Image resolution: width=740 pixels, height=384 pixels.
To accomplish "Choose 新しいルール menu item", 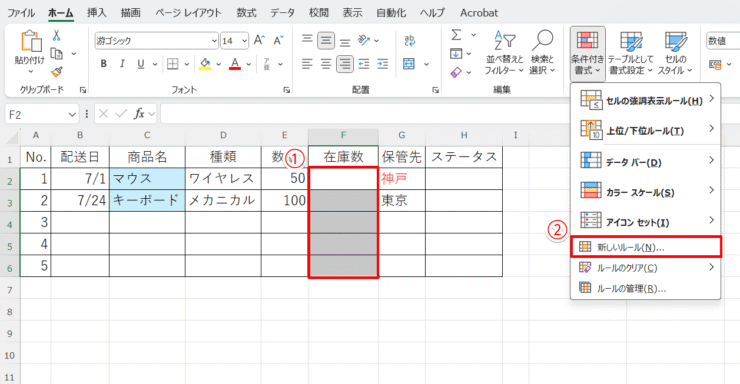I will click(646, 247).
